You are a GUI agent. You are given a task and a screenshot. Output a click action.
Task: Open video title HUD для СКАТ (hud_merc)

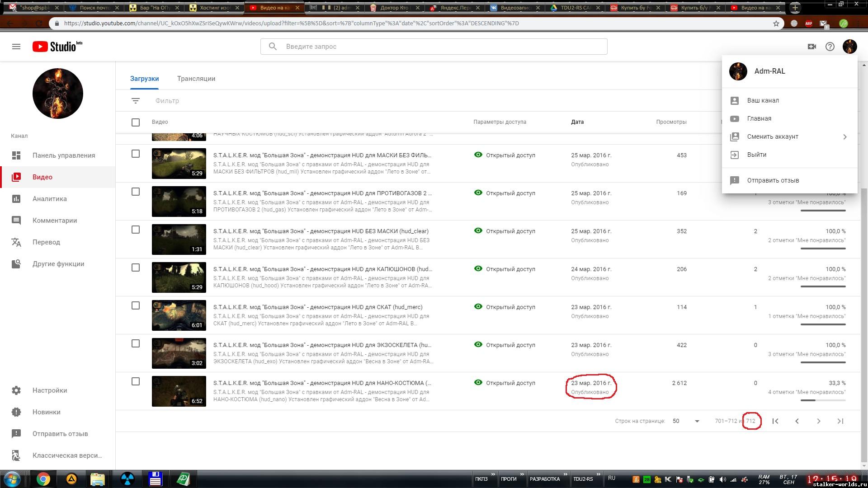pyautogui.click(x=318, y=307)
